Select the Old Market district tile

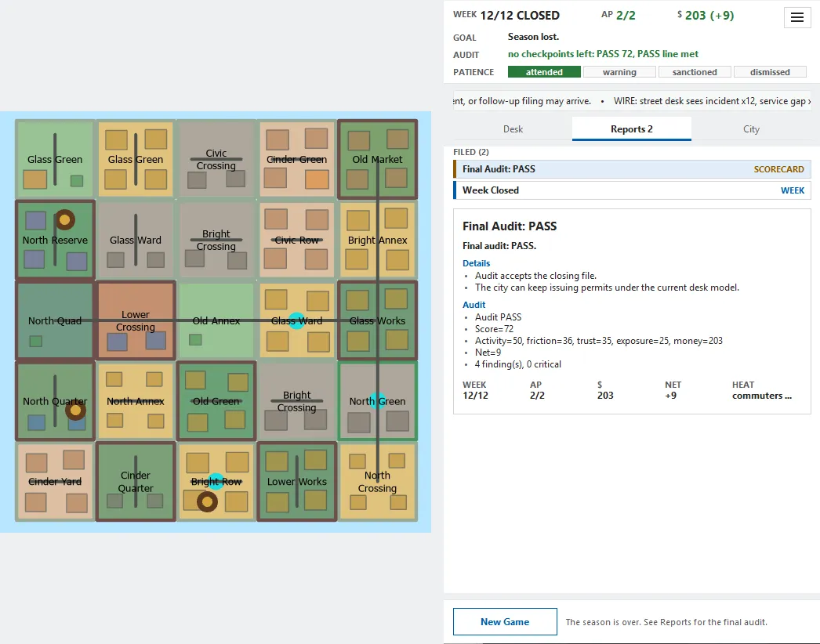tap(378, 159)
